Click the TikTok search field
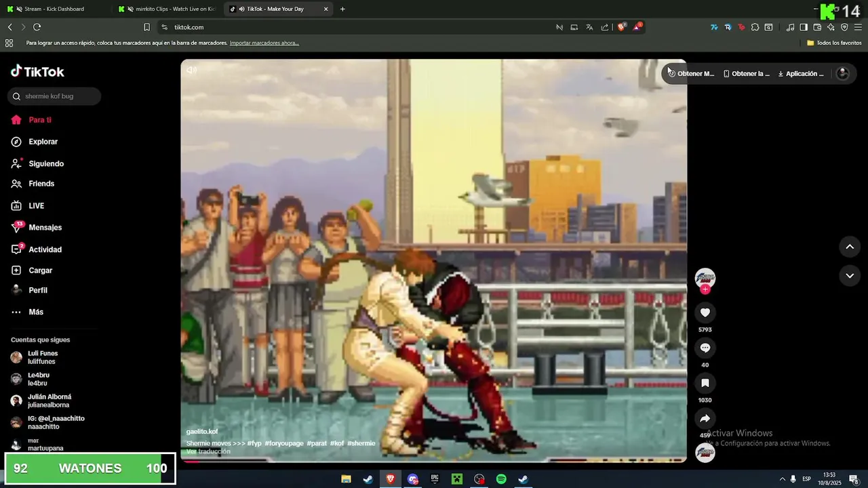 (x=54, y=96)
